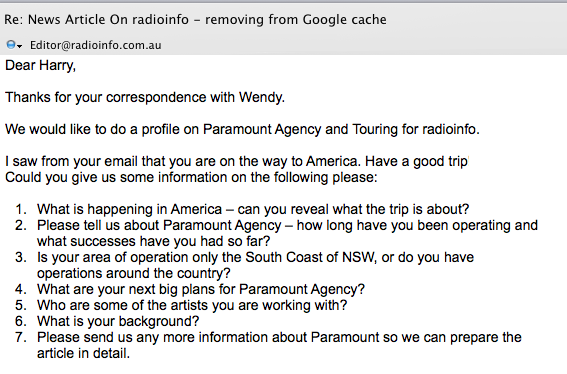The width and height of the screenshot is (567, 374).
Task: Click the 'Thanks for your correspondence with Wendy' line
Action: 145,97
